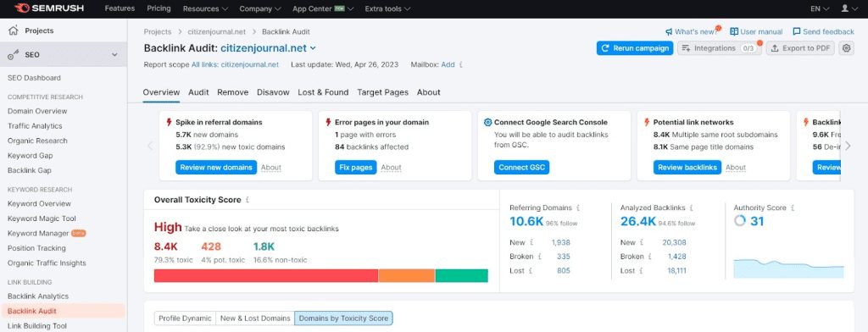Click the Authority Score trend chart
868x332 pixels.
[x=788, y=268]
